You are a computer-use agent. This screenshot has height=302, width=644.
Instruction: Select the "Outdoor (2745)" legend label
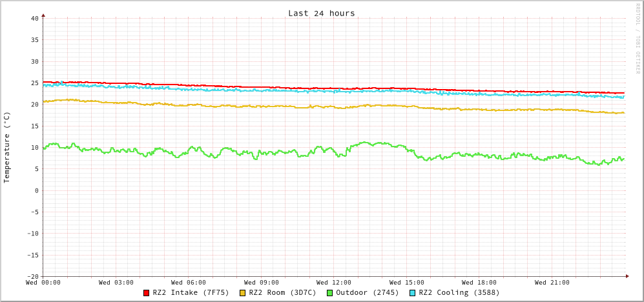point(367,293)
